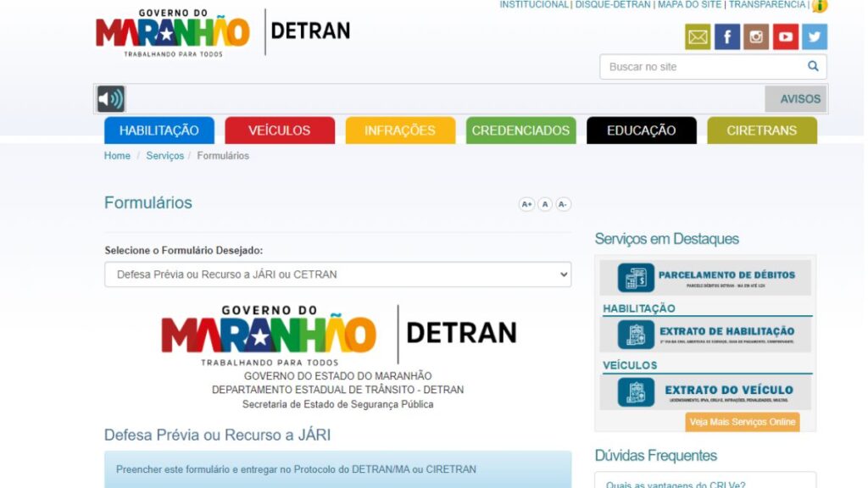Screen dimensions: 868x488
Task: Click Veja Mais Serviços Online button
Action: (743, 422)
